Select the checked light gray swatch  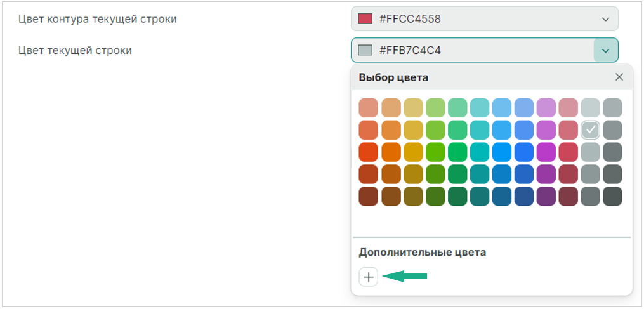coord(590,130)
